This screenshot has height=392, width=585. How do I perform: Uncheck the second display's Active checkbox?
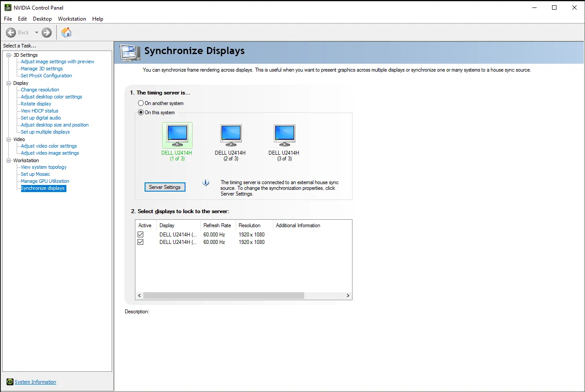coord(141,242)
